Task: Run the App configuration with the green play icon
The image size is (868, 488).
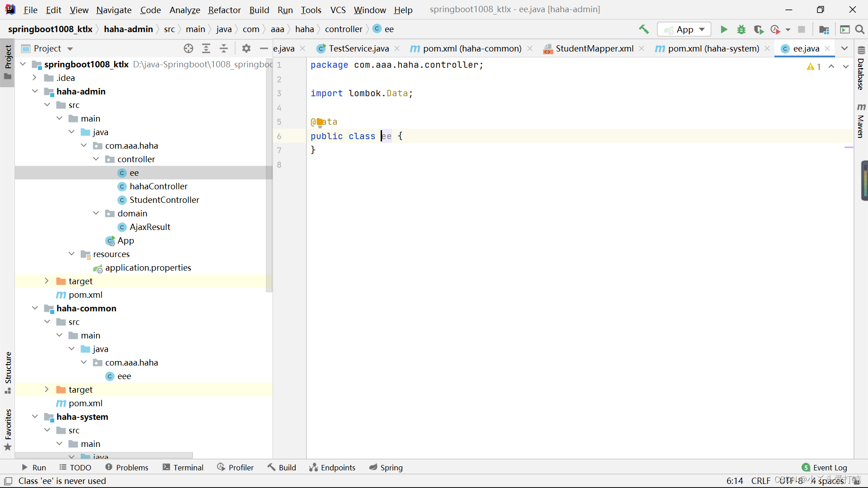Action: tap(724, 29)
